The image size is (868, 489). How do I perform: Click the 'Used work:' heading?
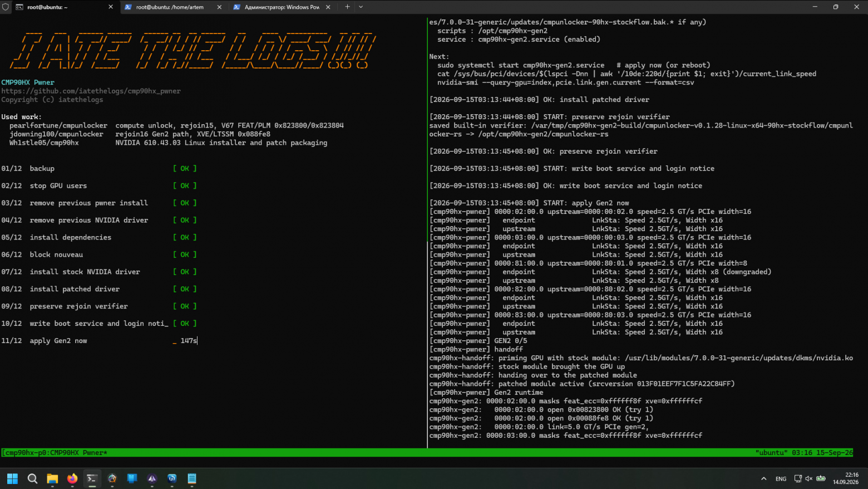(x=21, y=117)
